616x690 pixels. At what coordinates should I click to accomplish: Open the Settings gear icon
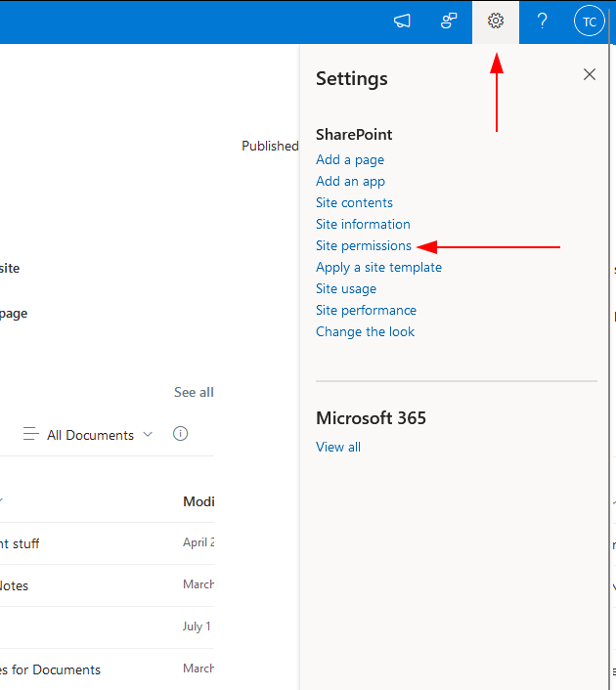click(x=496, y=22)
